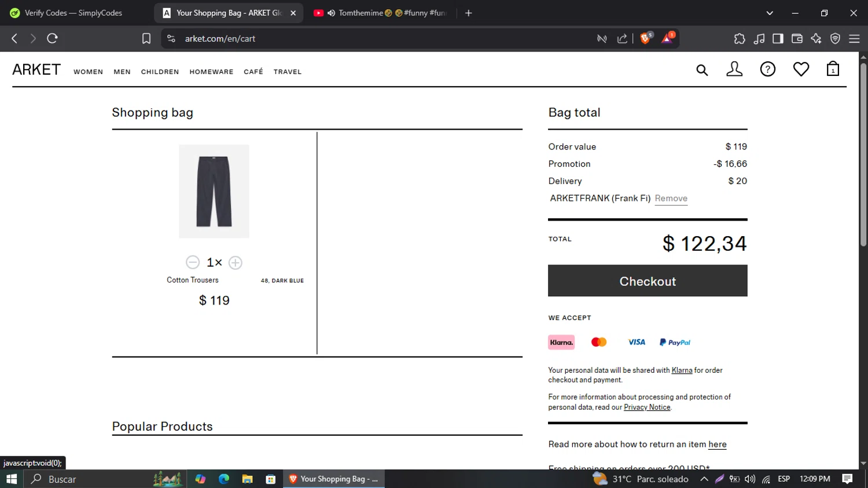This screenshot has width=868, height=488.
Task: Bookmark this page
Action: click(x=146, y=38)
